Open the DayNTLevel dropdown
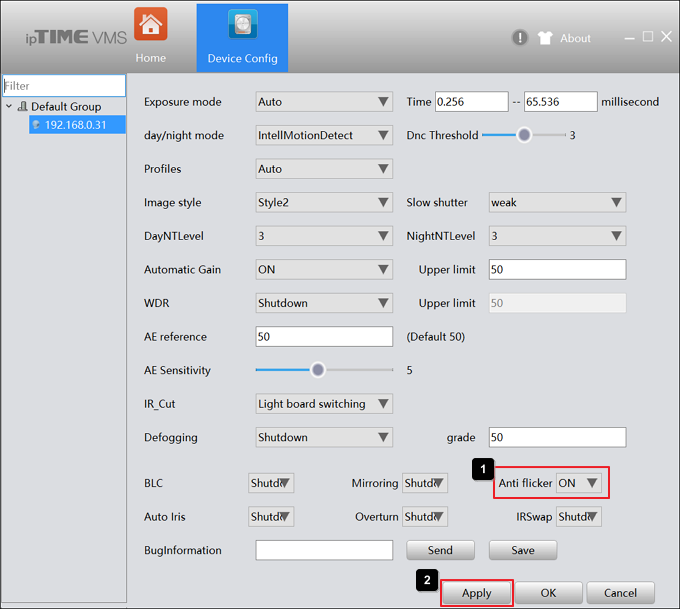Viewport: 680px width, 609px height. (324, 236)
